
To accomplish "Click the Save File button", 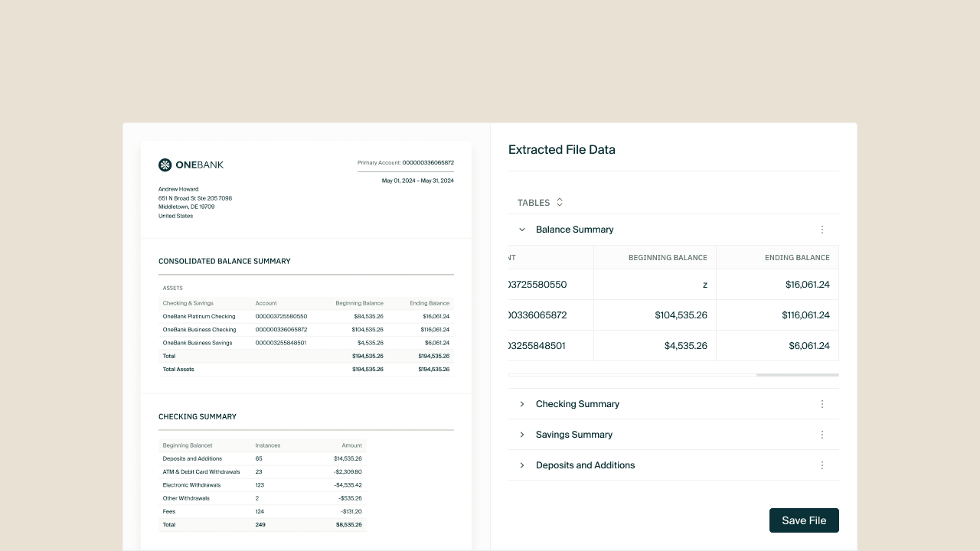I will coord(804,520).
